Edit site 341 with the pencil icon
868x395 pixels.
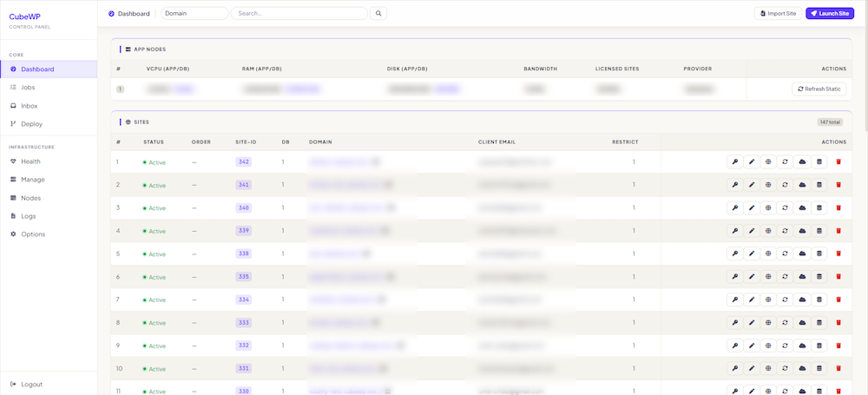click(751, 185)
